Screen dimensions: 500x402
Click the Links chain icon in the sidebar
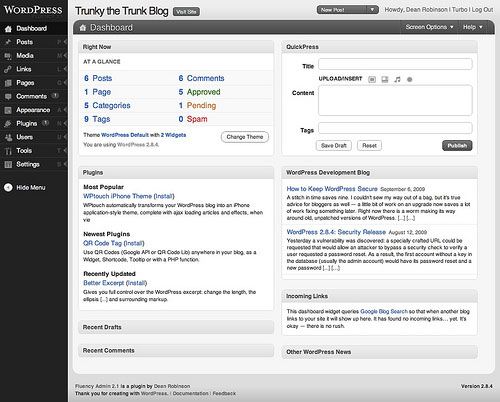click(8, 69)
